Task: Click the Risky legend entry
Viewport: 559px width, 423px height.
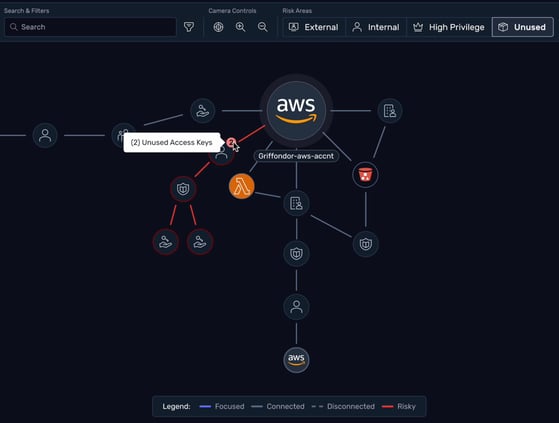Action: tap(399, 406)
